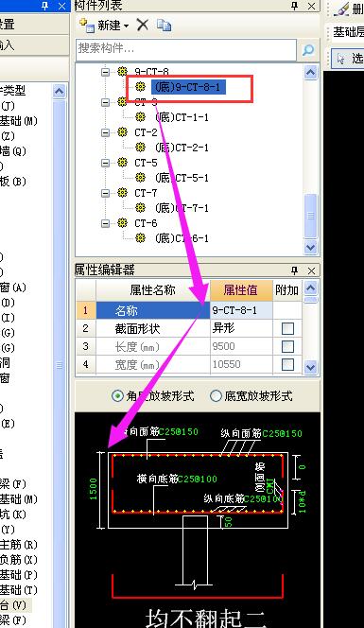
Task: Toggle 附加 checkbox for 宽度(mm)
Action: pos(287,364)
